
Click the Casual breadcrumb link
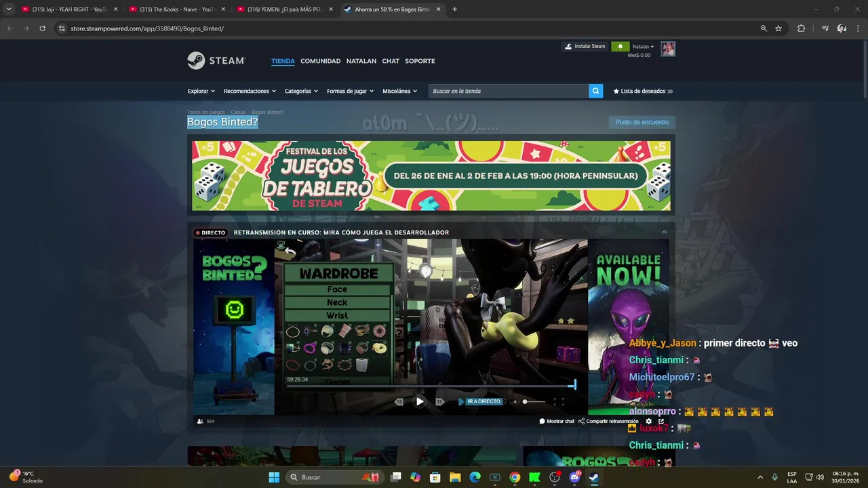pyautogui.click(x=238, y=112)
